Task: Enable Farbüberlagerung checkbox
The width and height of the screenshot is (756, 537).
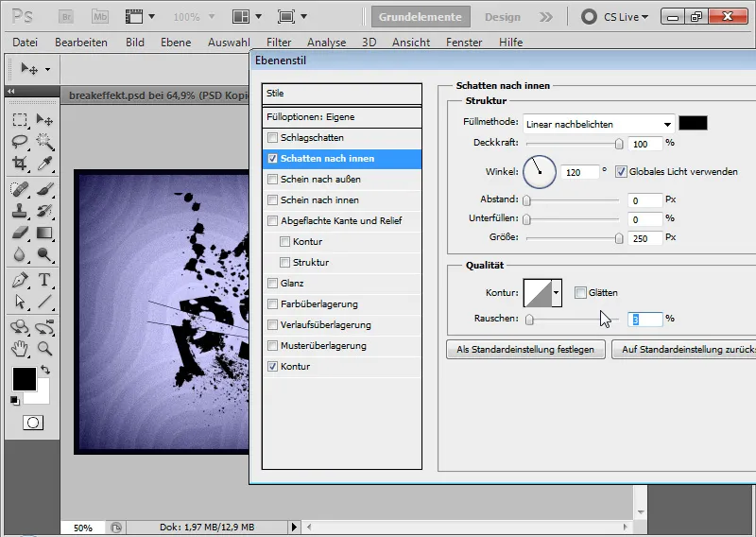Action: (x=273, y=304)
